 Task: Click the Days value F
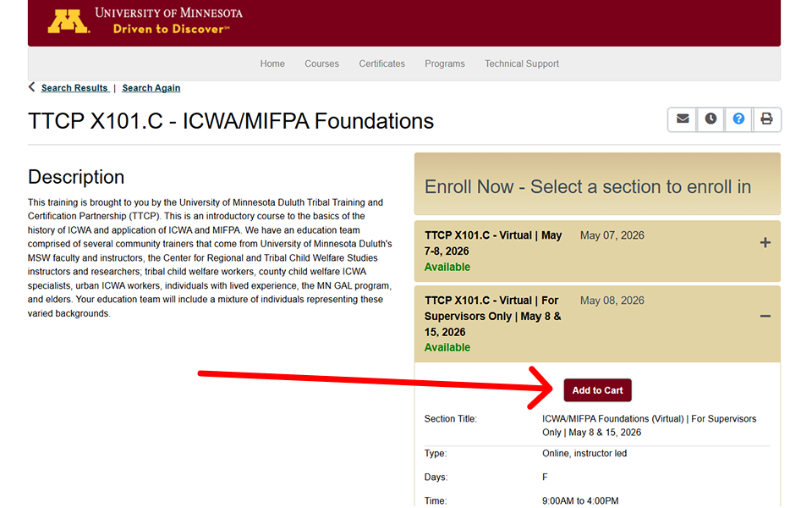pos(545,477)
